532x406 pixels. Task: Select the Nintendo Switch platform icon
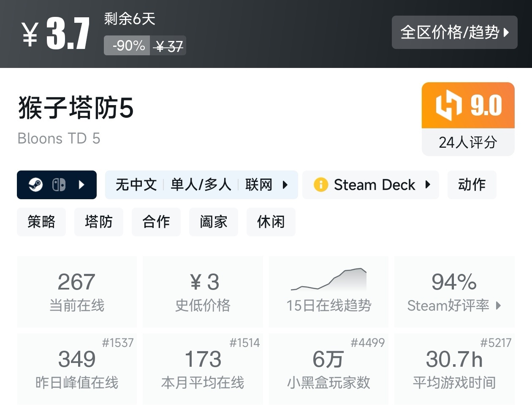click(x=59, y=184)
